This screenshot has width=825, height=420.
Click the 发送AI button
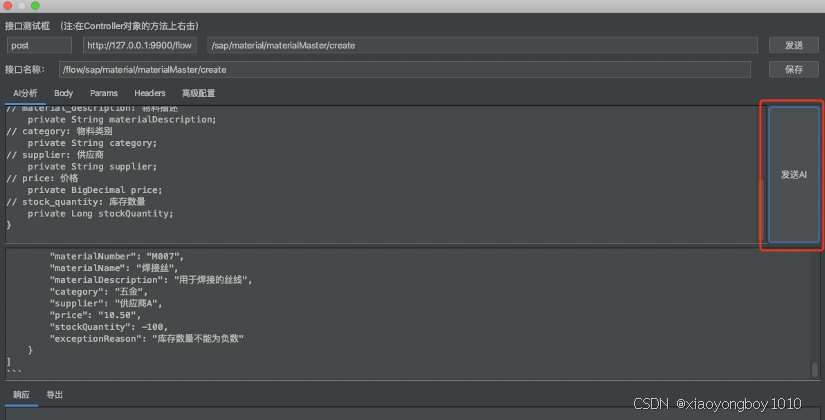click(793, 175)
